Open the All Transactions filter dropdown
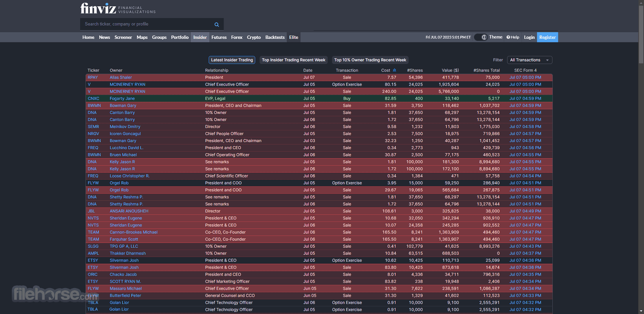This screenshot has height=314, width=644. pos(530,60)
